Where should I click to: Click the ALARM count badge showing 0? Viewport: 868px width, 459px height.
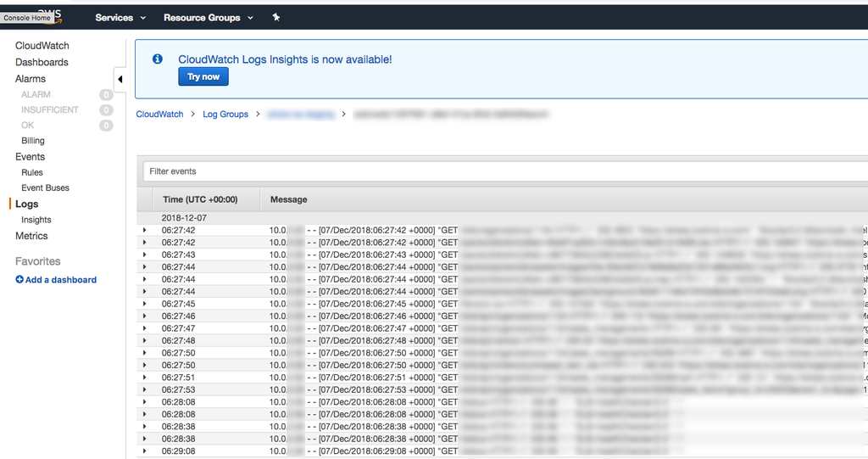point(106,95)
